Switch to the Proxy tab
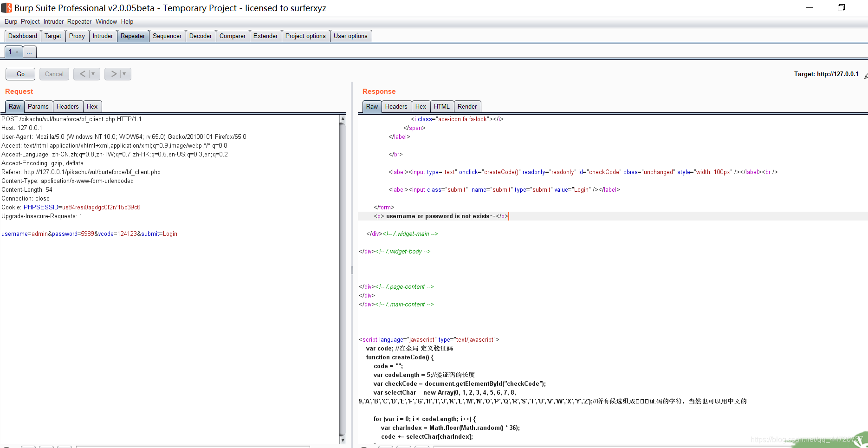This screenshot has width=868, height=448. point(77,36)
